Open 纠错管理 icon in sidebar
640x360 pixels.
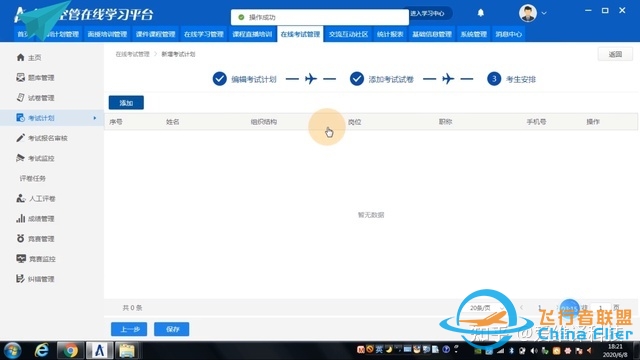[x=20, y=279]
